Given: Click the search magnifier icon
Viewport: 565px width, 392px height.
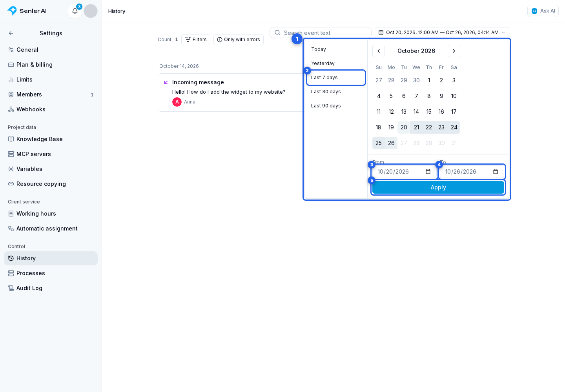Looking at the screenshot, I should click(x=277, y=33).
